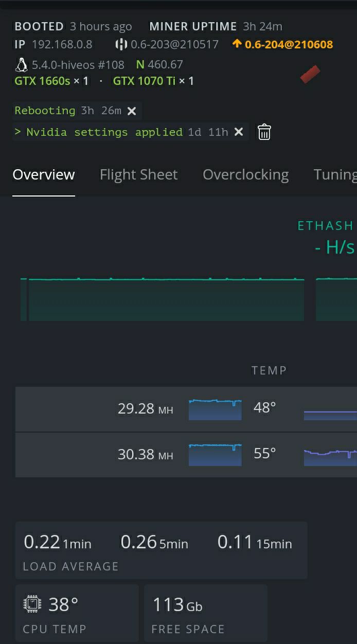Click the red eraser-shaped icon
The image size is (357, 644).
310,75
